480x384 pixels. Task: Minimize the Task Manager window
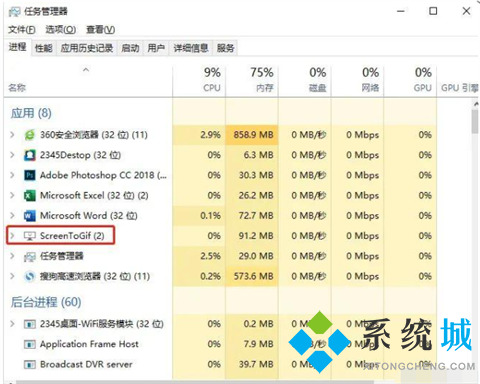pos(401,11)
